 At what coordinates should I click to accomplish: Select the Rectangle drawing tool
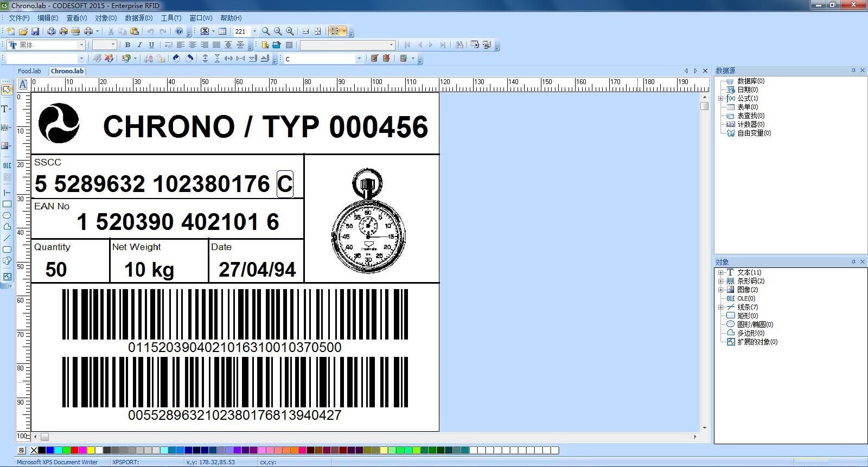click(x=7, y=204)
